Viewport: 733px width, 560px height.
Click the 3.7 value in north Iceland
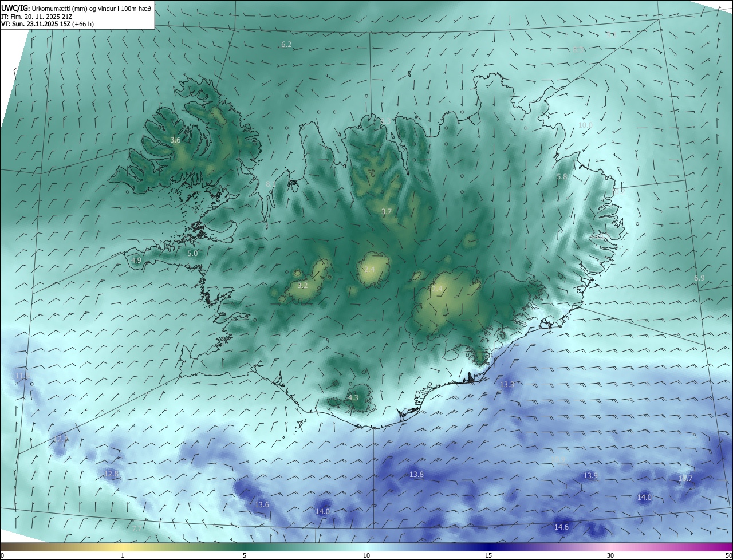click(387, 211)
